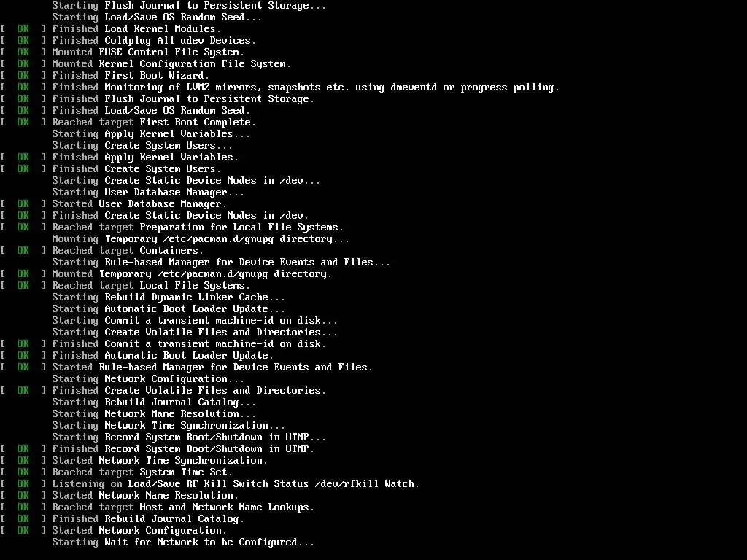Click the 'Reached target Containers' line
Image resolution: width=747 pixels, height=560 pixels.
(x=102, y=251)
